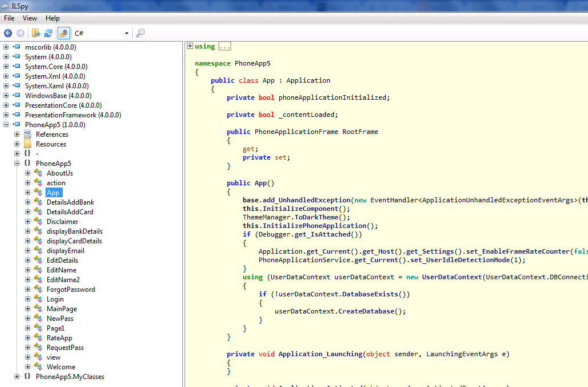The width and height of the screenshot is (588, 387).
Task: Click the DetailsAddBank class icon
Action: pos(38,202)
